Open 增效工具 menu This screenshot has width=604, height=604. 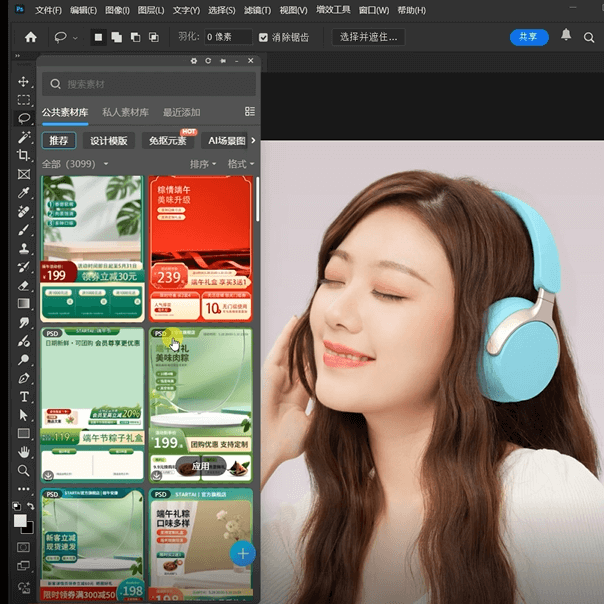(x=333, y=10)
